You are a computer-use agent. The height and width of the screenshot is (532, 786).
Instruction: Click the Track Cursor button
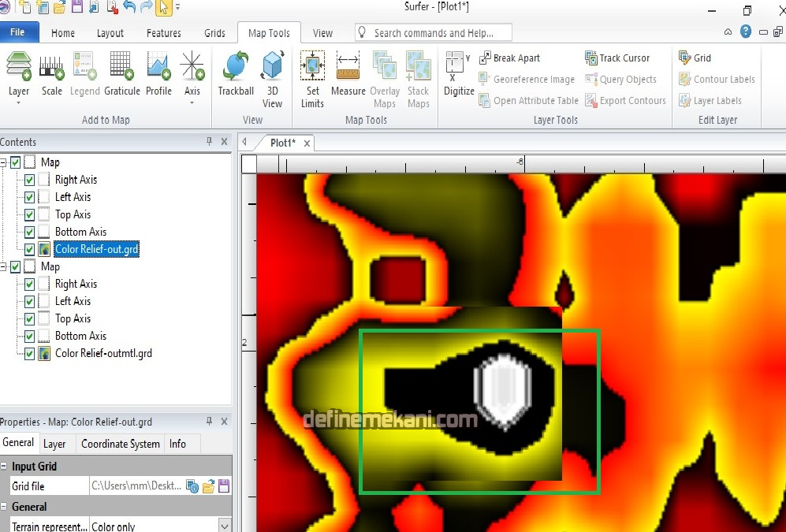(617, 58)
